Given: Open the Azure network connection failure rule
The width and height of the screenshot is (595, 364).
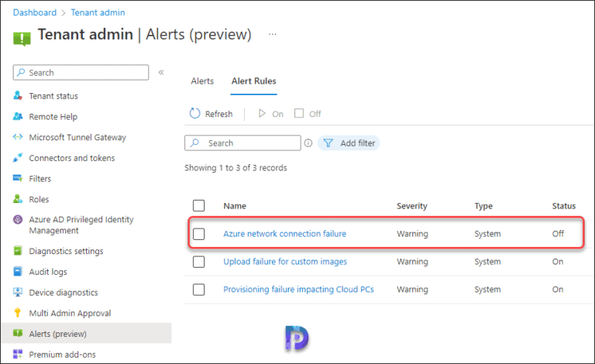Looking at the screenshot, I should [284, 234].
